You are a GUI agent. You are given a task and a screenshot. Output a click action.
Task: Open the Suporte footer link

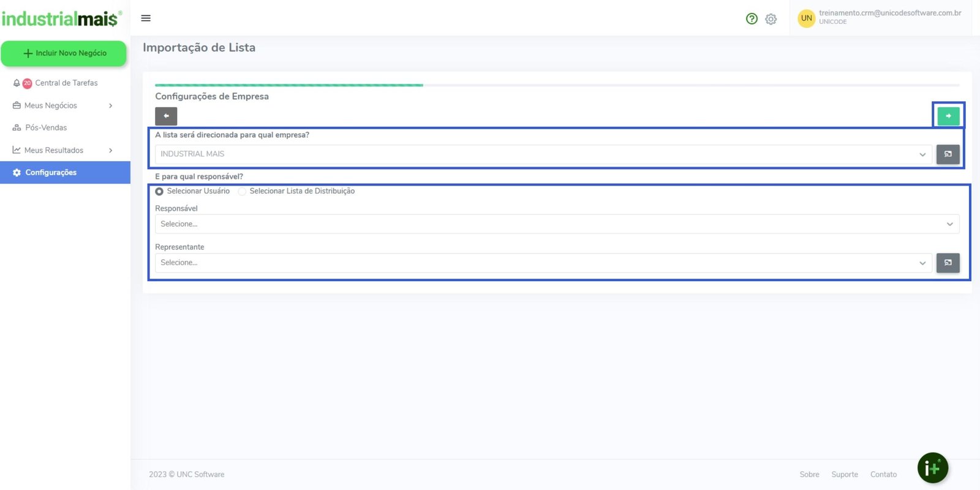(844, 475)
